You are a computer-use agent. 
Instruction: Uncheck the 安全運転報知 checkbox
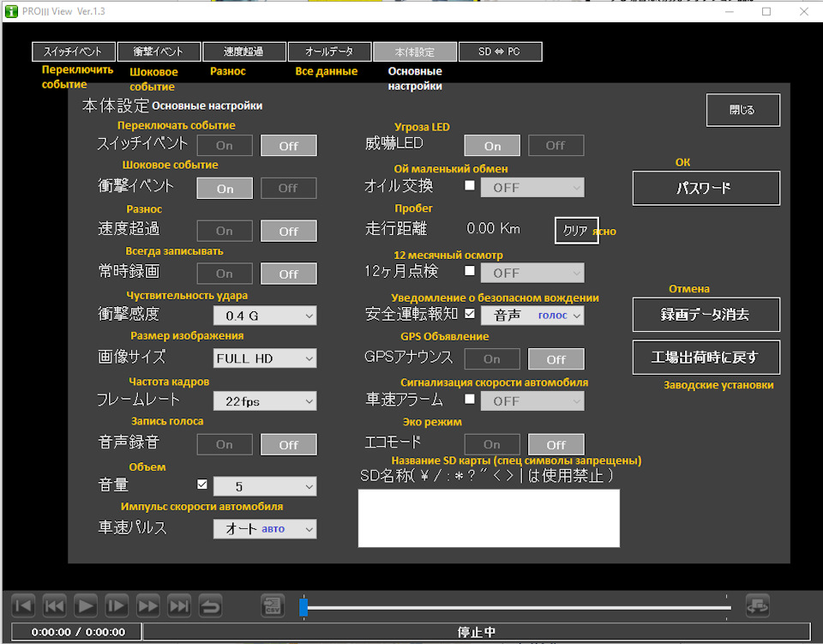470,313
